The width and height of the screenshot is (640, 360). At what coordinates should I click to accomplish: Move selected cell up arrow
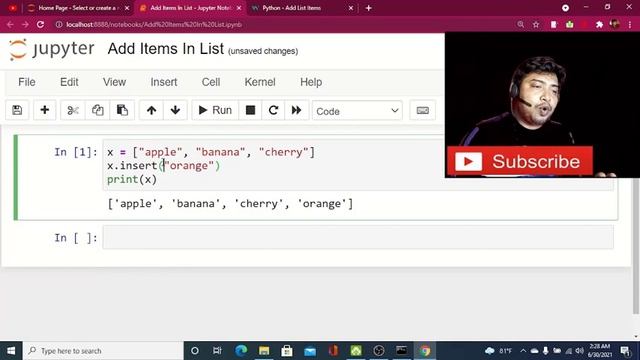tap(151, 110)
